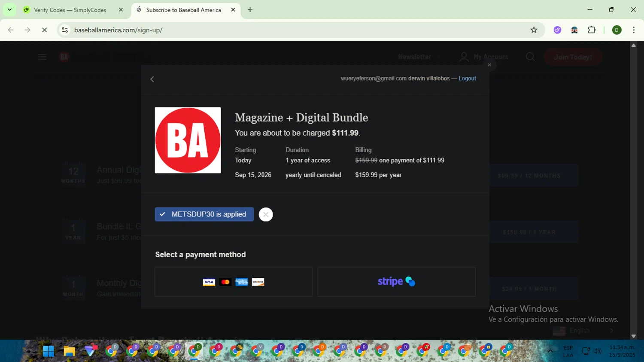Open the purple triangular app beside File Explorer
The height and width of the screenshot is (362, 644).
pos(91,351)
